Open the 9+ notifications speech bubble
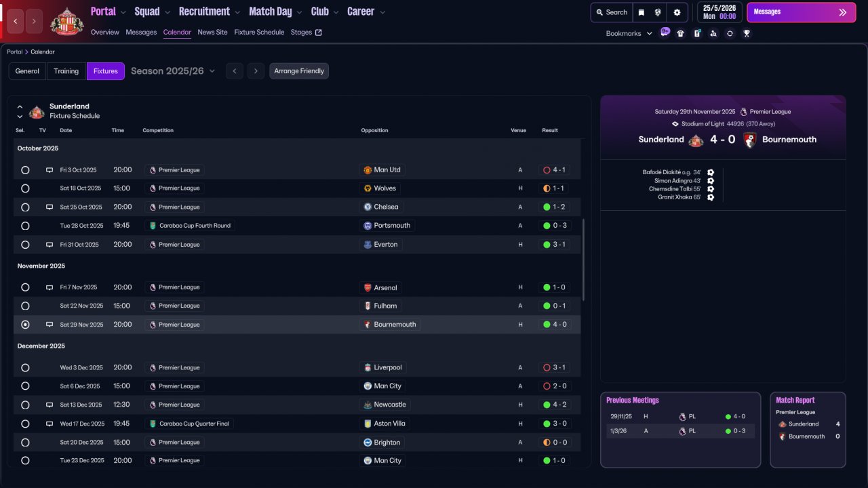The width and height of the screenshot is (868, 488). pos(665,33)
